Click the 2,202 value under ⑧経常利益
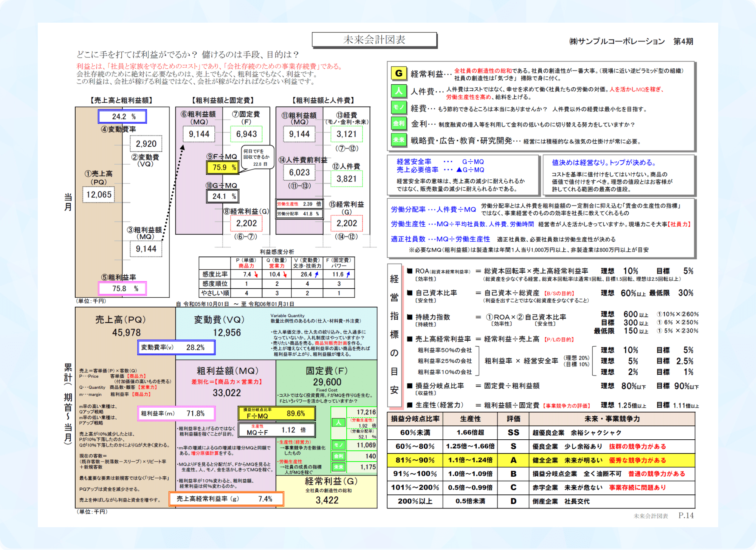 246,223
